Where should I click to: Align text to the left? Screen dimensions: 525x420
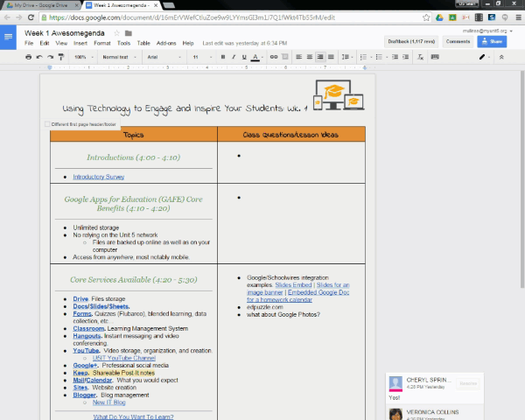[x=298, y=57]
